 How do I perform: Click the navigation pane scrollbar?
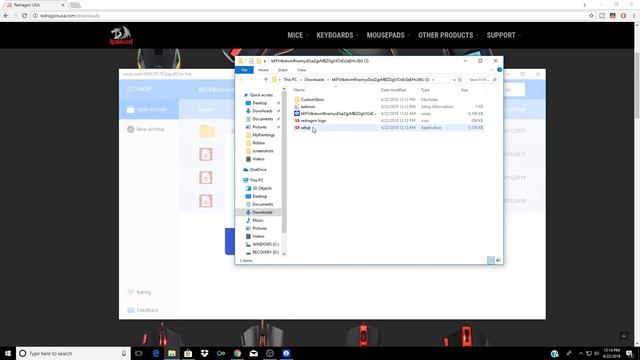pos(284,163)
